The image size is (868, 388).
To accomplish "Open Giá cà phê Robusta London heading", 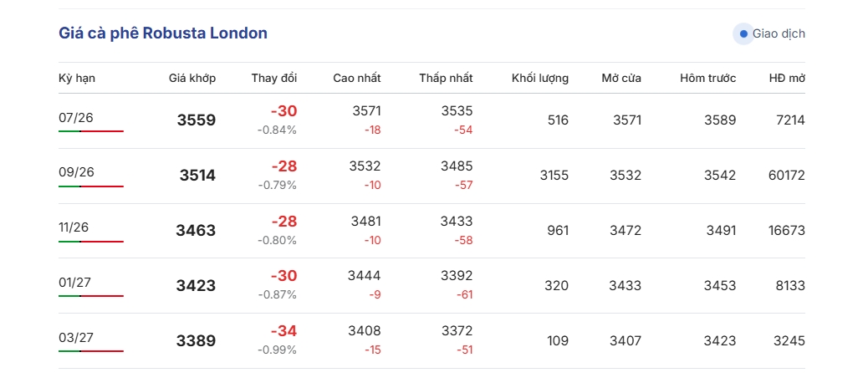I will pyautogui.click(x=163, y=33).
